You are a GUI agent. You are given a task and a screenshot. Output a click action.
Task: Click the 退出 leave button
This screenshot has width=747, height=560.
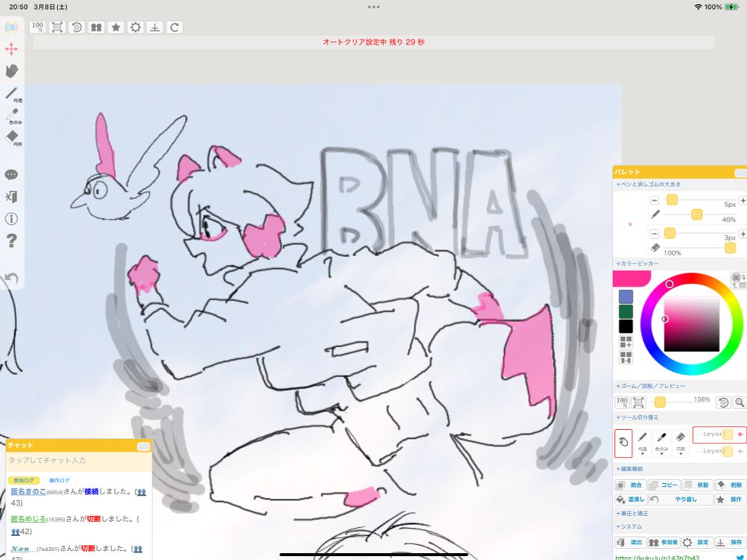pos(630,542)
